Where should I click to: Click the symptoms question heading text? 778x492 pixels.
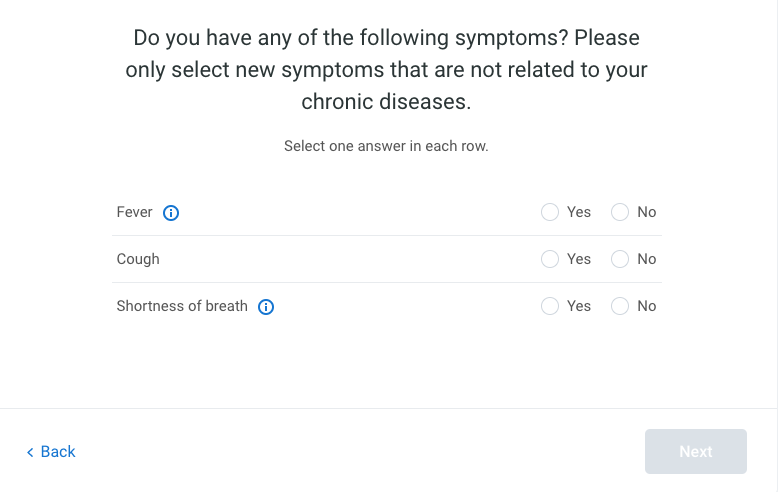[x=386, y=69]
